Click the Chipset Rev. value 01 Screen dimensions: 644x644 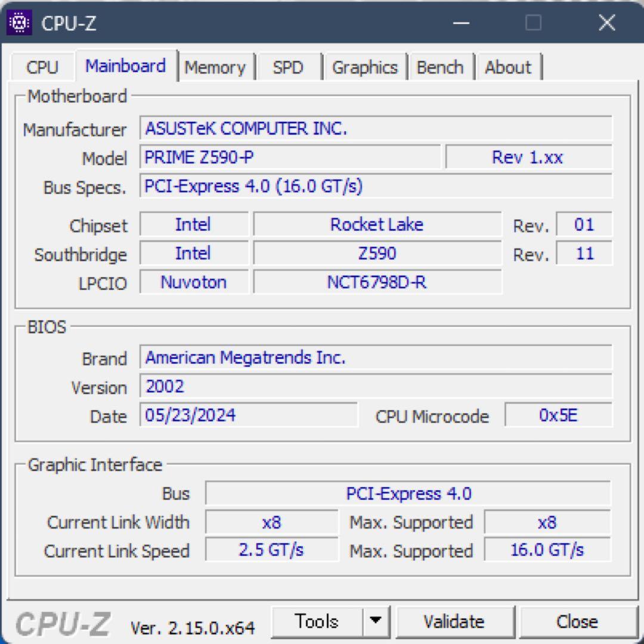click(584, 224)
